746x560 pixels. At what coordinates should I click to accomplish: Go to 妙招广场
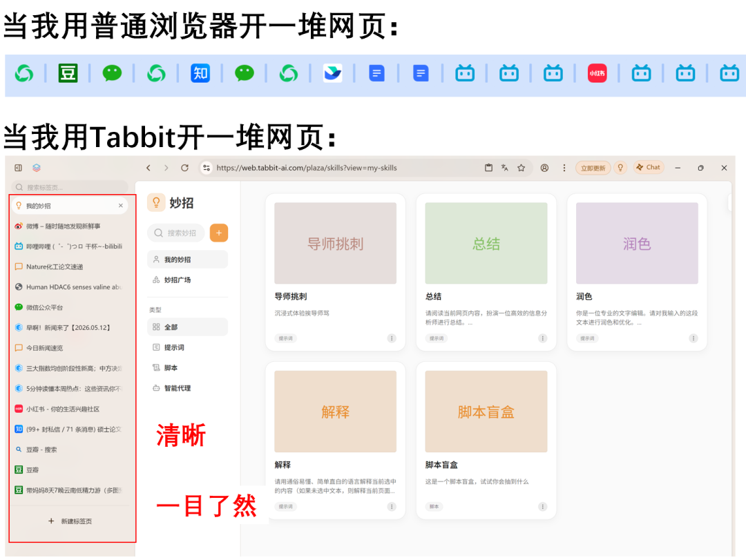click(187, 280)
